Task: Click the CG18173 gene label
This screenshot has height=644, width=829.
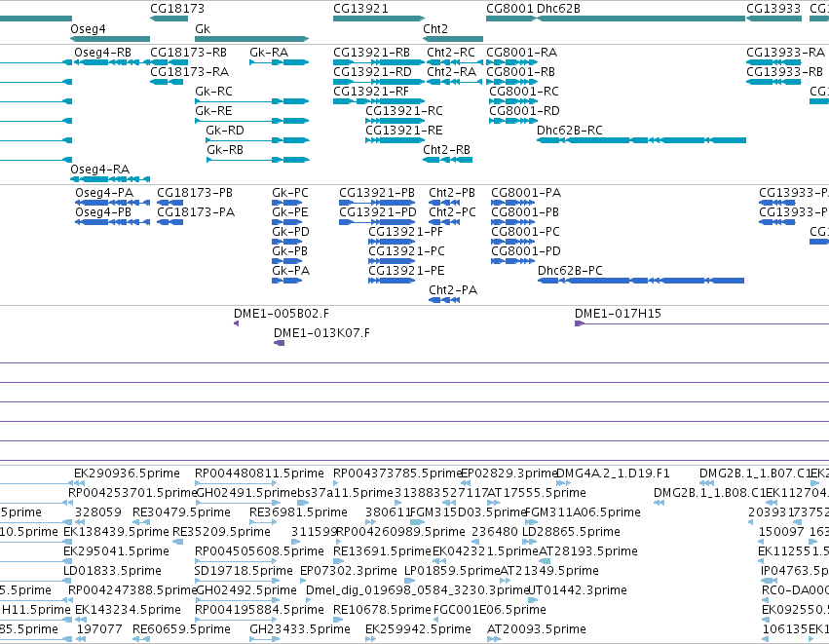Action: coord(177,9)
